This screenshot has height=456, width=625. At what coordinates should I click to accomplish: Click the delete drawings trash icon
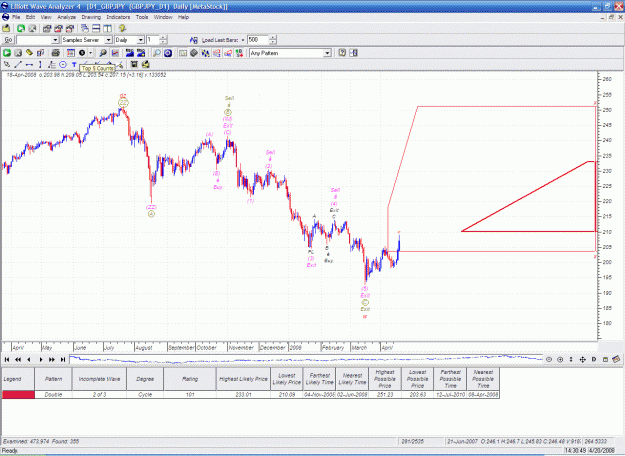[x=134, y=65]
